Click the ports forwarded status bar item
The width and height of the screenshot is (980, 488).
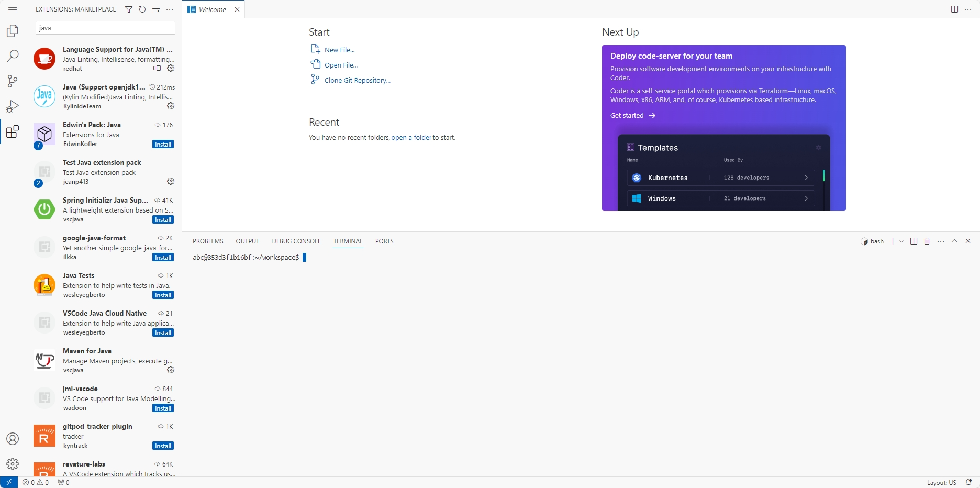63,482
